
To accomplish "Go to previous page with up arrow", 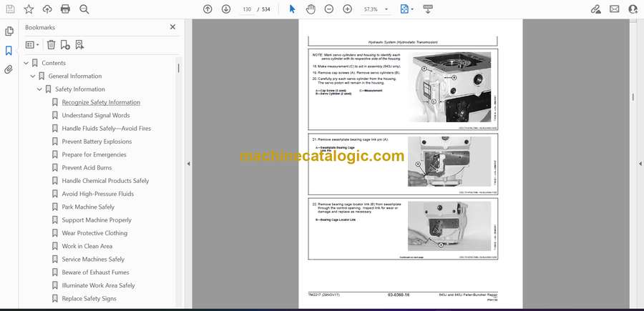I will tap(208, 9).
